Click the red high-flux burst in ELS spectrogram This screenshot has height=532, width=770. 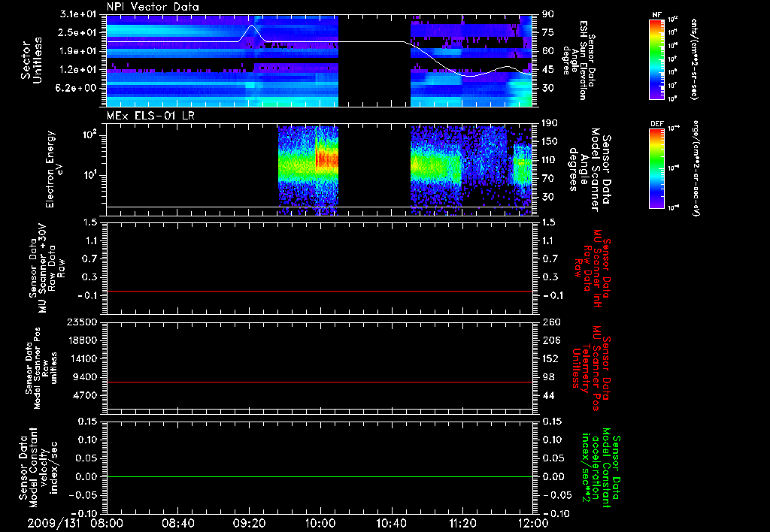pos(327,159)
